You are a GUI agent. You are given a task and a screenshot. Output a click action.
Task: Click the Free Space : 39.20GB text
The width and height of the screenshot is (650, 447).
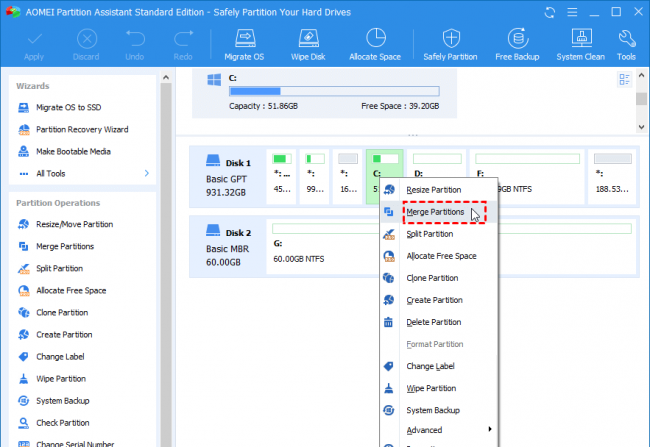pos(400,106)
